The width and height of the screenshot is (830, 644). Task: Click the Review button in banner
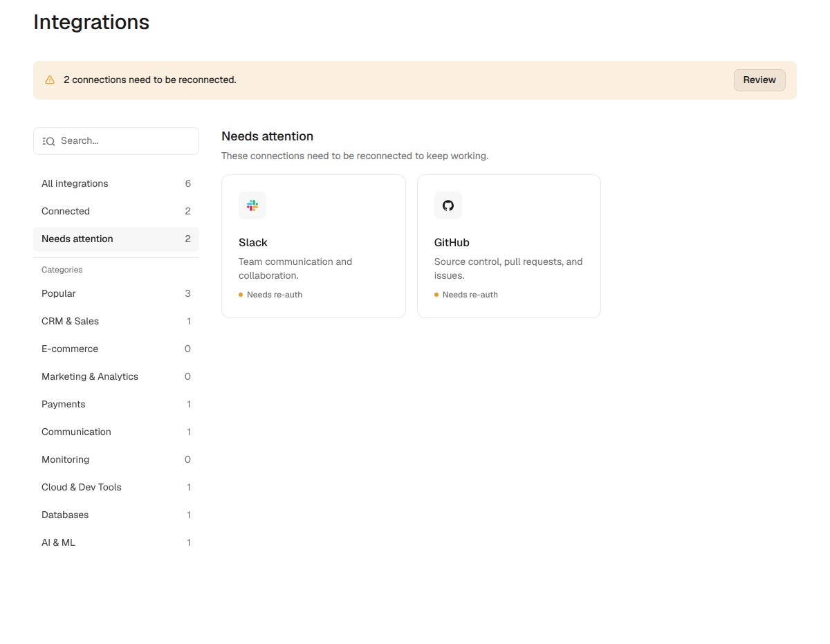[759, 80]
